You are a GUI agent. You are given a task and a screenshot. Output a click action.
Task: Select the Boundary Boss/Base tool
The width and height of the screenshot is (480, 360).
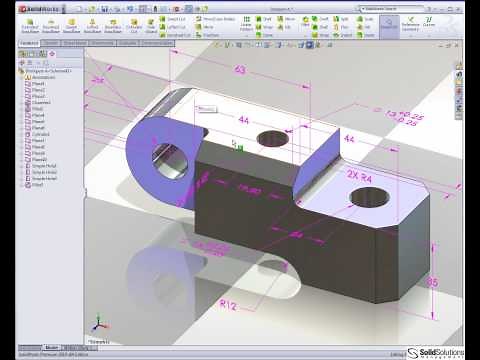tap(113, 26)
